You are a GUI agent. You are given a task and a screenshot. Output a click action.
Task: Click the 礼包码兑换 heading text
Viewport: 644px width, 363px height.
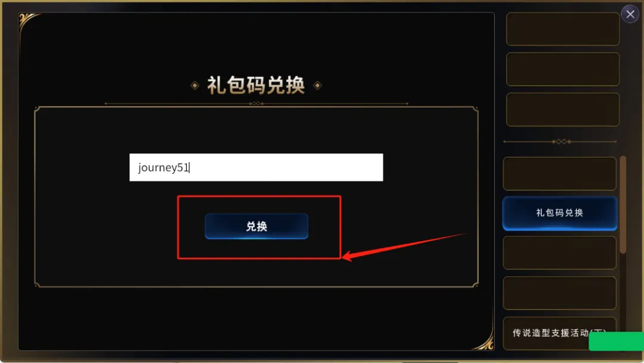pyautogui.click(x=256, y=85)
